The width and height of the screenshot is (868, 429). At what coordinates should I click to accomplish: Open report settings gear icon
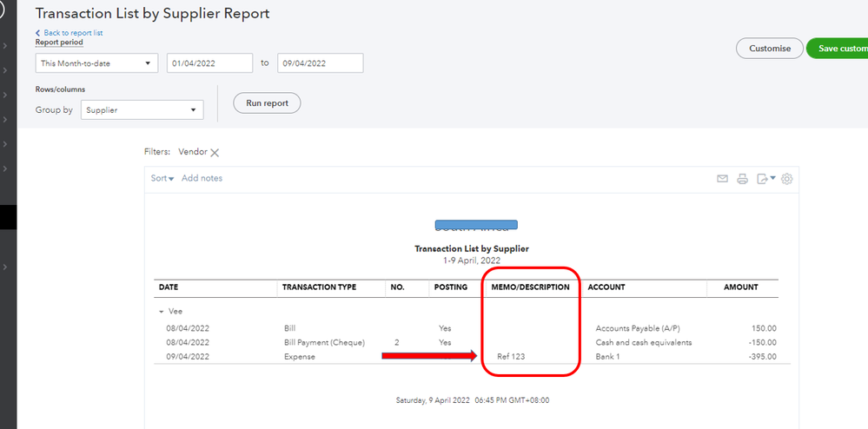[787, 179]
